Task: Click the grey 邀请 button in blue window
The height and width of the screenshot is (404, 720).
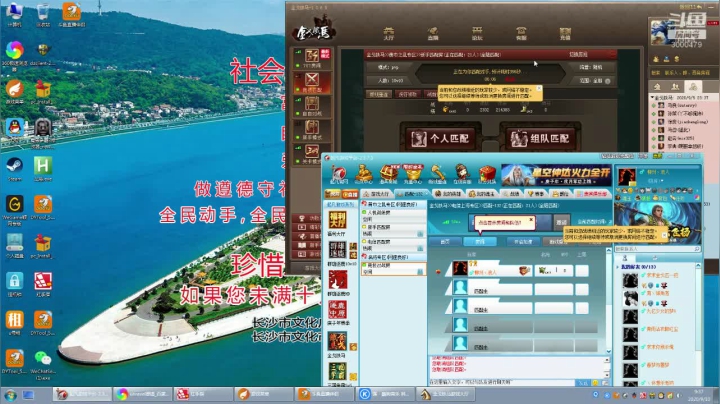Action: coord(562,222)
